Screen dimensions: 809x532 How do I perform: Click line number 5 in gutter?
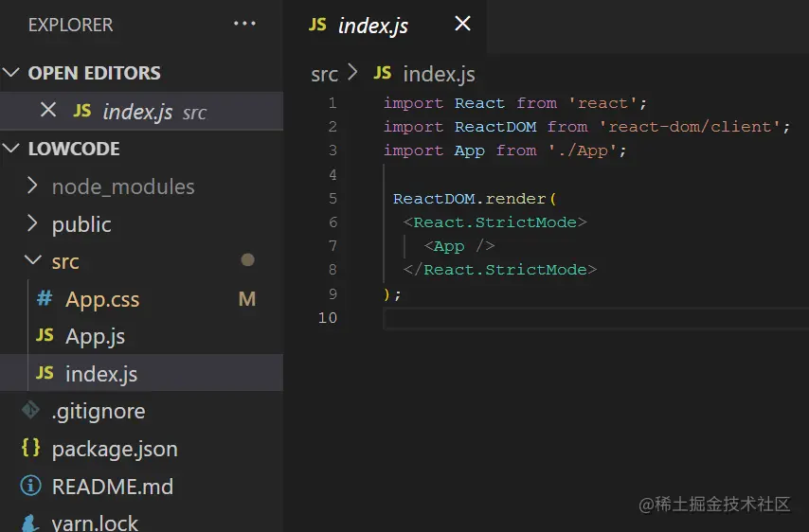coord(333,199)
